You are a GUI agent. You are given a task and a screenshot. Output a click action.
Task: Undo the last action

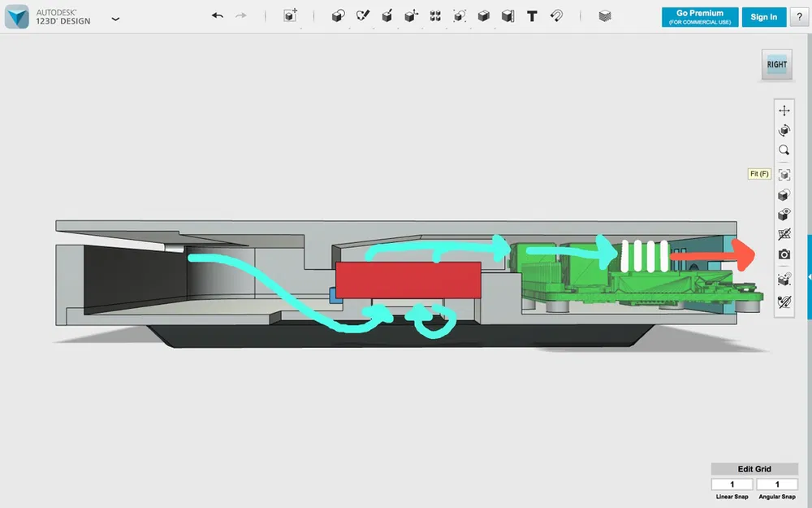[x=218, y=16]
